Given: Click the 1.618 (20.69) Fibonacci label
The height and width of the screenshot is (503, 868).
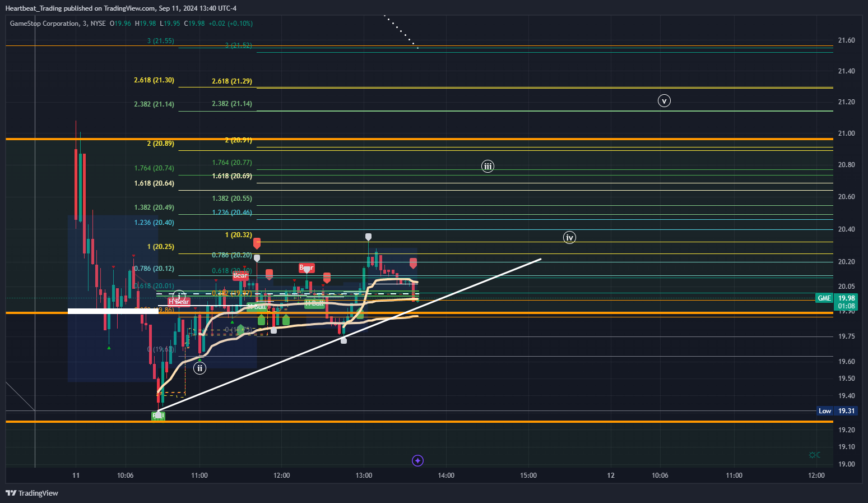Looking at the screenshot, I should [x=232, y=176].
